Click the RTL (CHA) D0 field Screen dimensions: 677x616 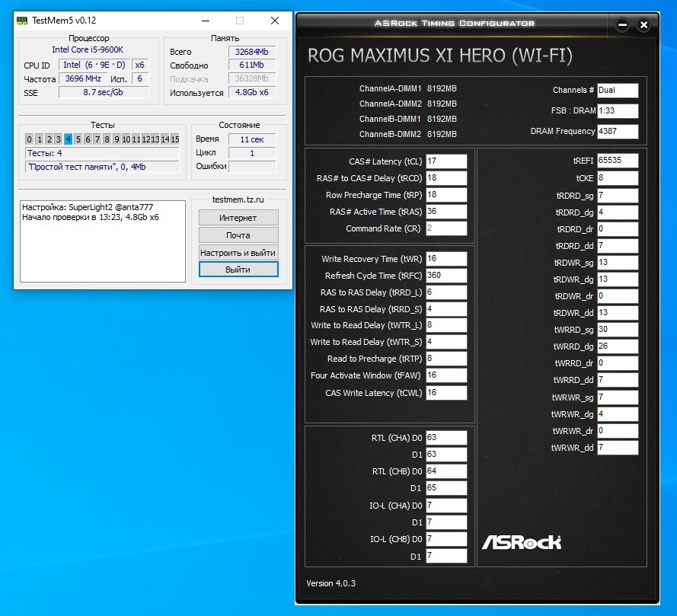tap(446, 438)
